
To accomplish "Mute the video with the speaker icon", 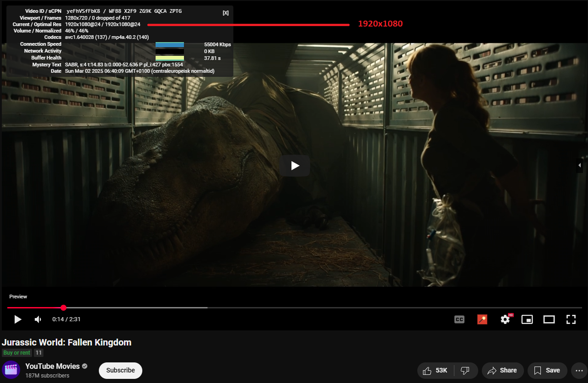I will [38, 319].
